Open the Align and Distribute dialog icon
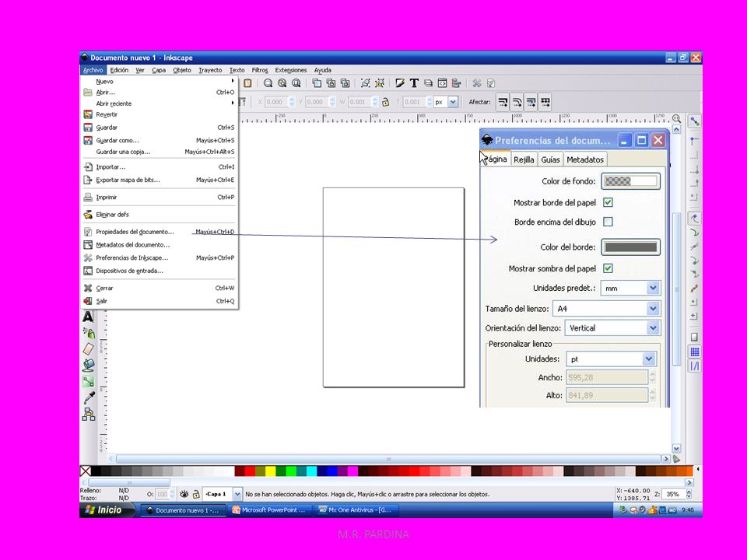Screen dimensions: 747x560 pyautogui.click(x=457, y=83)
